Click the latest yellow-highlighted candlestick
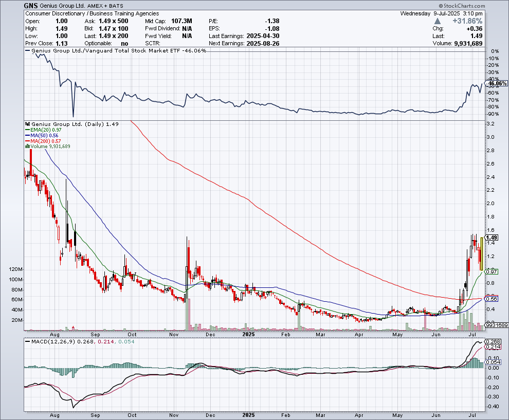The width and height of the screenshot is (509, 420). 481,254
